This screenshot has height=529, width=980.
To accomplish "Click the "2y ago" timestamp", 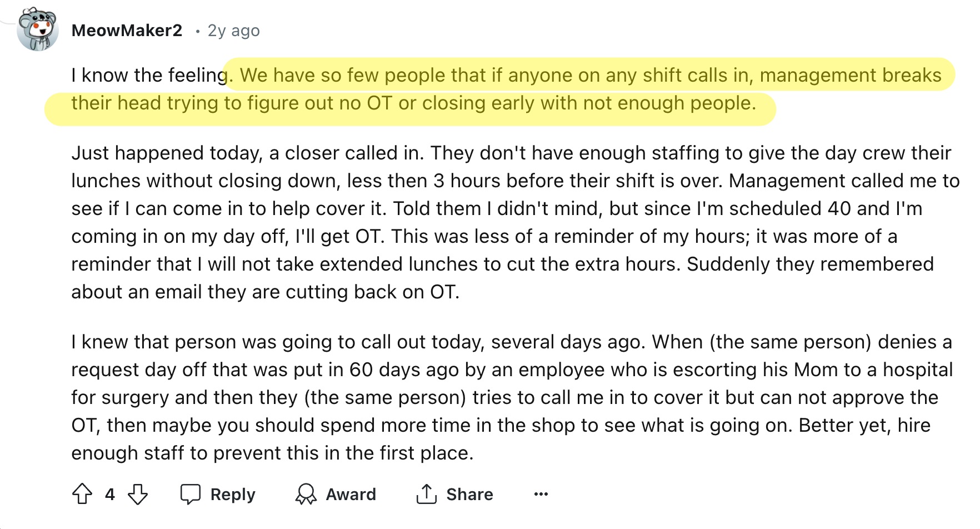I will [x=233, y=31].
